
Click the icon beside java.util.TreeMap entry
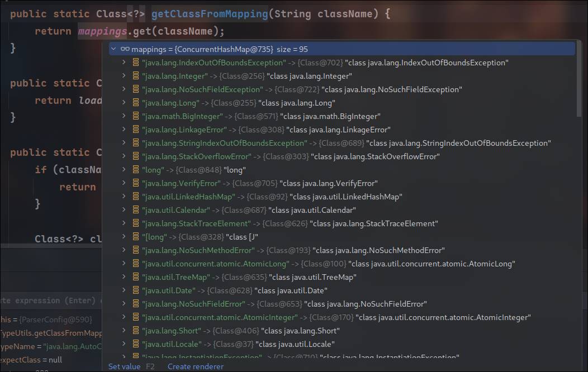pyautogui.click(x=135, y=277)
